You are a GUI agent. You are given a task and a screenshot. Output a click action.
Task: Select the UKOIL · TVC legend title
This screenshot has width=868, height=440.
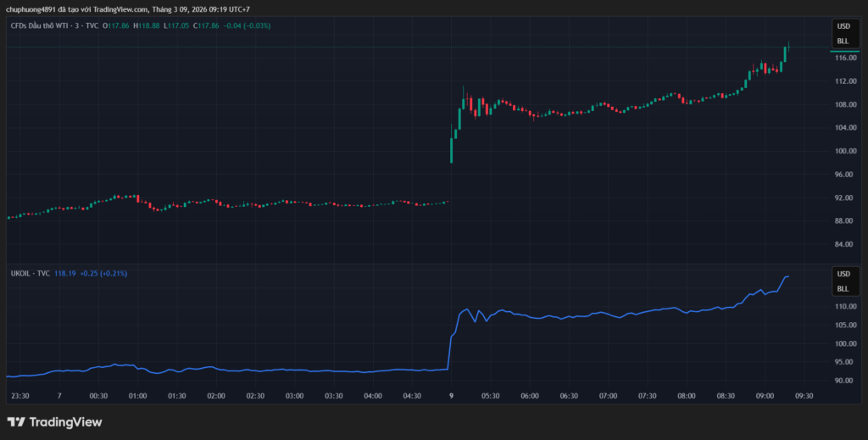pyautogui.click(x=30, y=274)
